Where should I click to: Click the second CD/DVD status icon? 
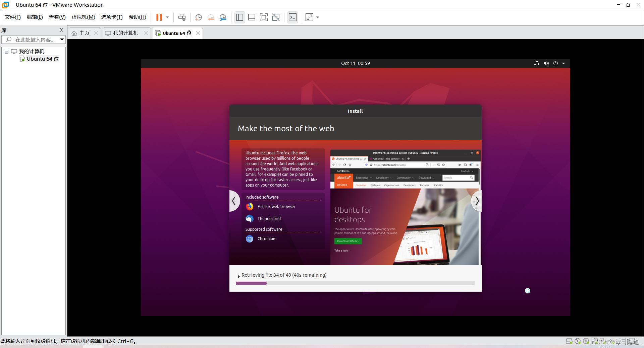tap(586, 341)
